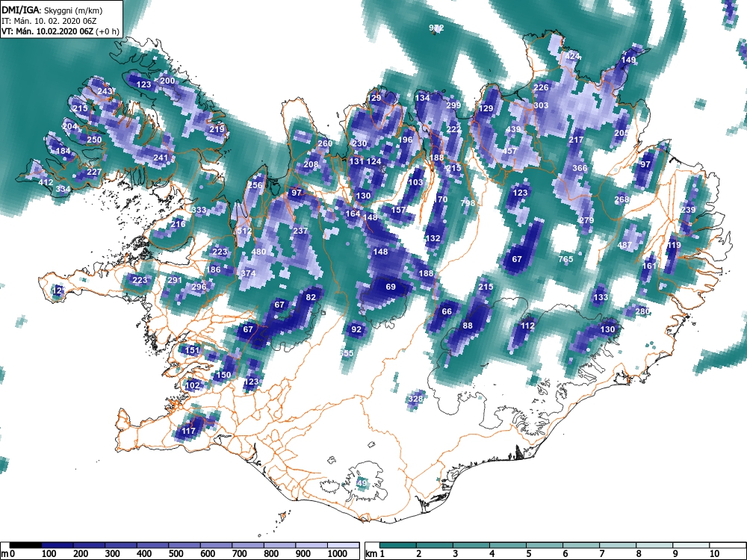
Task: Click the visibility value 196
Action: [405, 140]
